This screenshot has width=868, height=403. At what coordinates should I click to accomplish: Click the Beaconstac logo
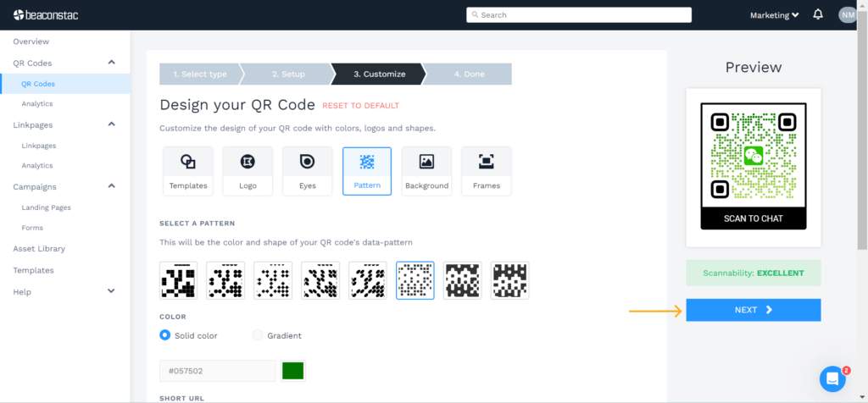[x=46, y=15]
